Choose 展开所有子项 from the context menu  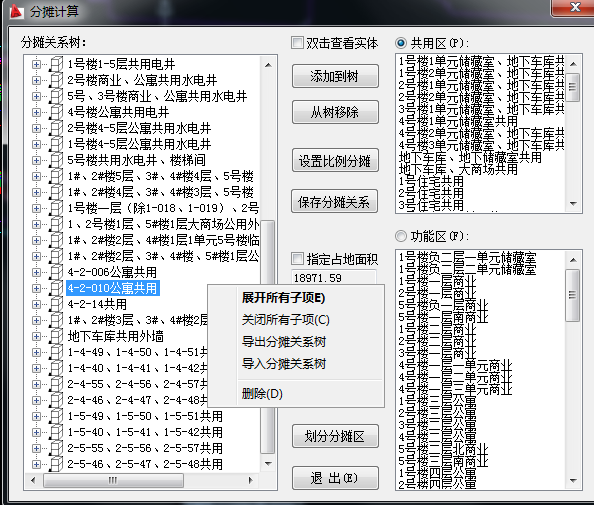[x=283, y=298]
